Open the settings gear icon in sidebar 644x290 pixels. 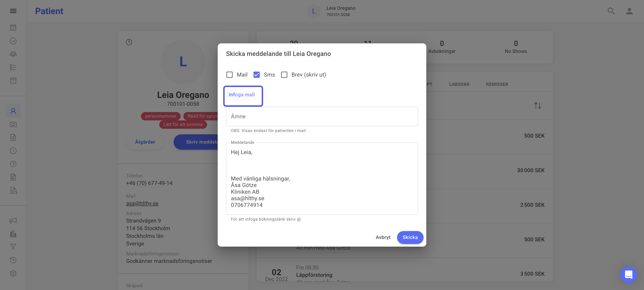[x=13, y=274]
